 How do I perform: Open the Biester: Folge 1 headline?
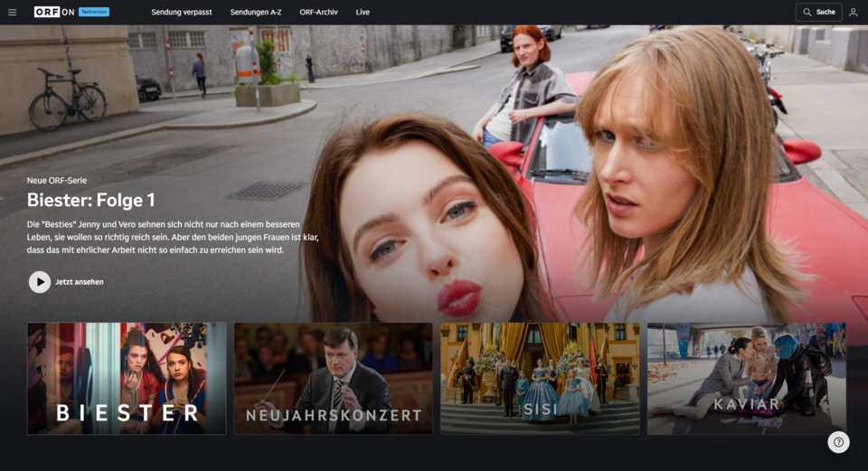pos(91,200)
